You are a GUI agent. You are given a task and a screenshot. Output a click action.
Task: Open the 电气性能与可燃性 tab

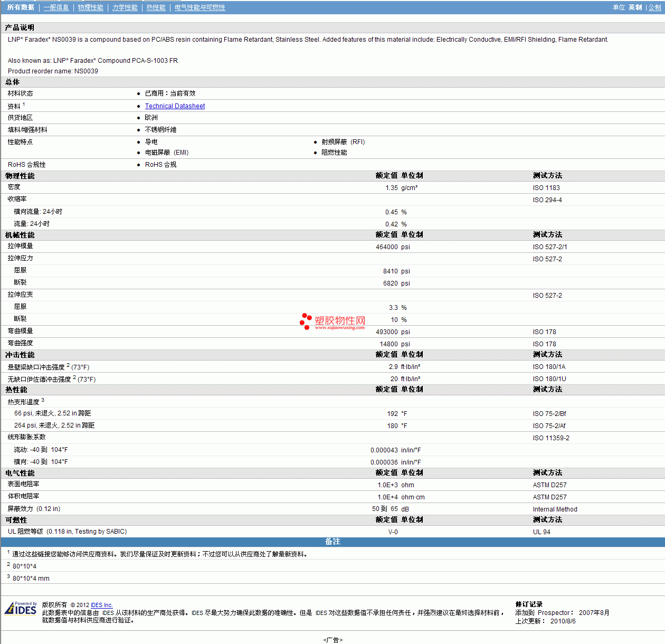tap(199, 7)
